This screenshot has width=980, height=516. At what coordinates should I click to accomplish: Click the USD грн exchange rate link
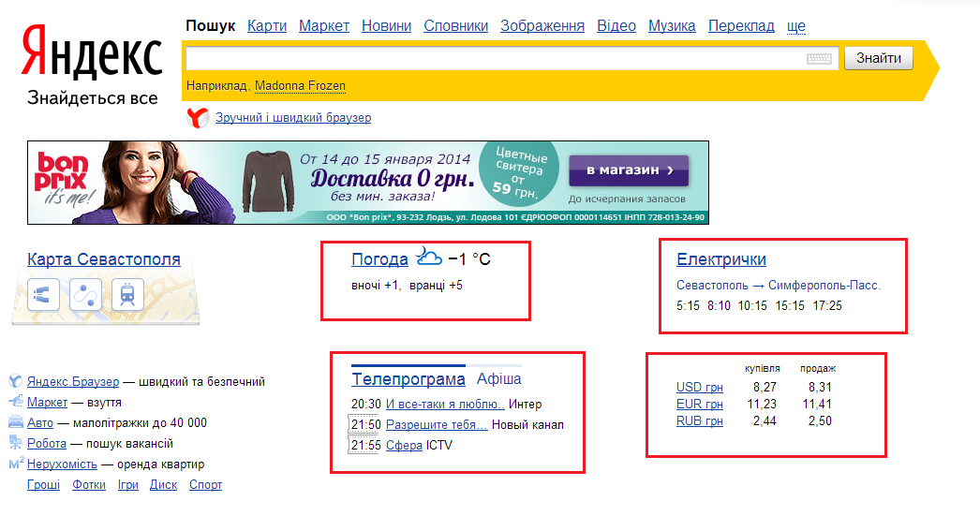point(699,387)
